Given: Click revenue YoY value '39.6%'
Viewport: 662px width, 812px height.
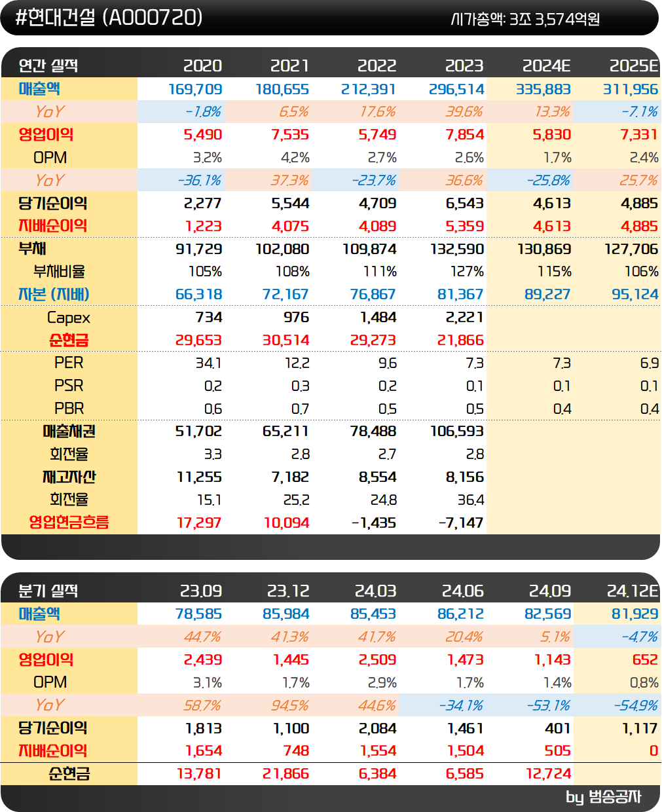Looking at the screenshot, I should tap(464, 112).
